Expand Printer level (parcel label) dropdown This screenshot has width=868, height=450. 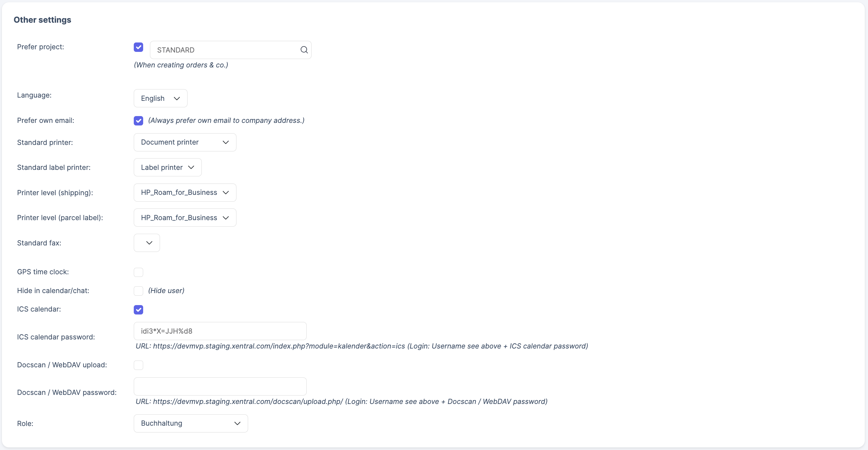185,218
